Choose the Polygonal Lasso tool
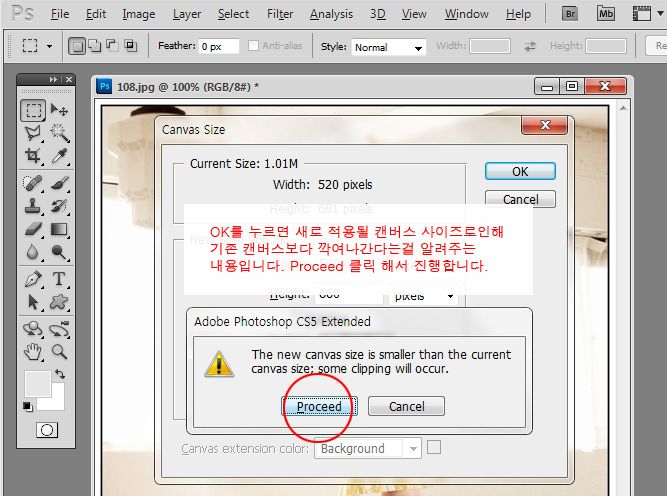Screen dimensions: 667x496 pos(33,133)
